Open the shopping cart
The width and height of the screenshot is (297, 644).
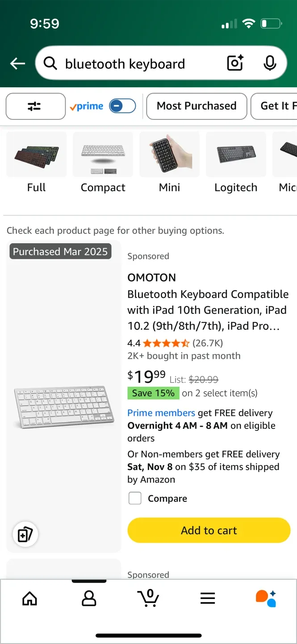(x=148, y=598)
